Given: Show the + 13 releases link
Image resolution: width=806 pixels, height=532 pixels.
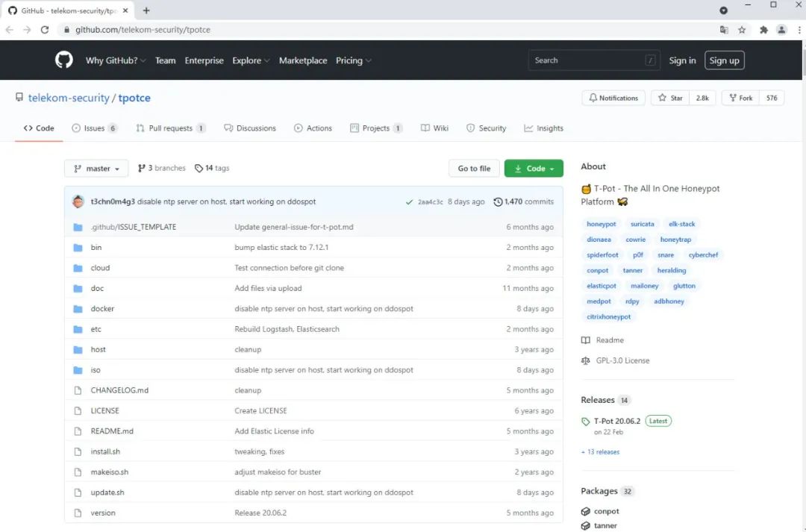Looking at the screenshot, I should pos(600,452).
